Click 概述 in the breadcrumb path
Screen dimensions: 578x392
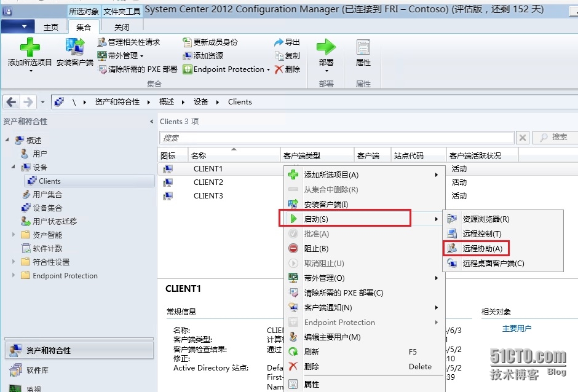click(167, 101)
